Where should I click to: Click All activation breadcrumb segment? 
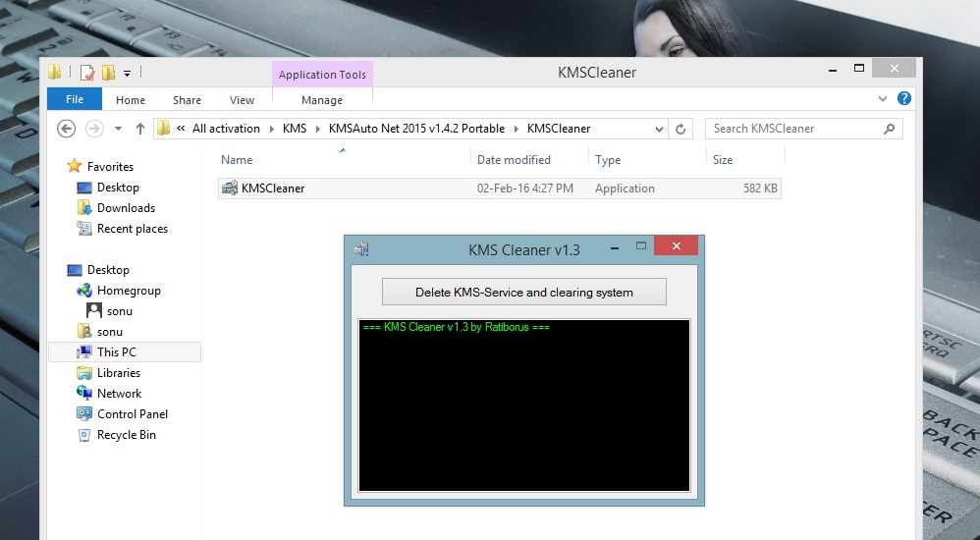tap(226, 128)
